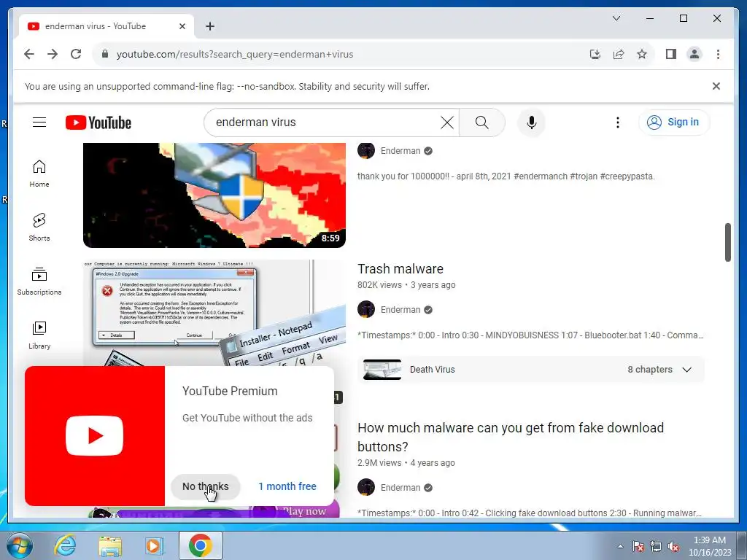This screenshot has height=560, width=747.
Task: Open the YouTube hamburger guide menu
Action: (39, 122)
